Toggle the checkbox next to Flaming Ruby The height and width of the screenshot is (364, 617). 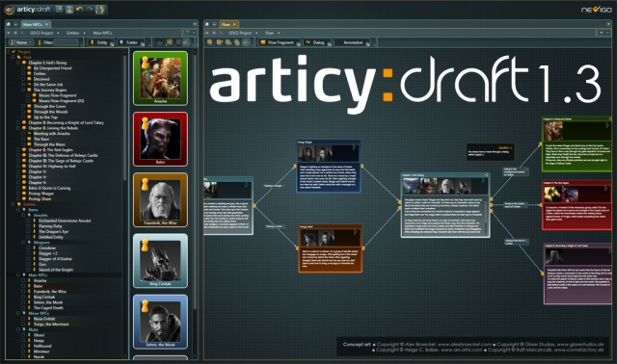pos(28,226)
